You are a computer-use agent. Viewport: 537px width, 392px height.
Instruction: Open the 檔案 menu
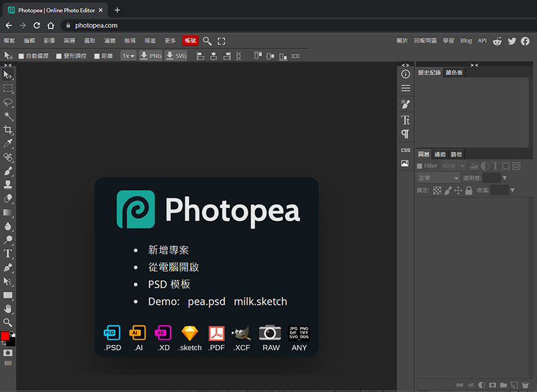click(x=9, y=41)
